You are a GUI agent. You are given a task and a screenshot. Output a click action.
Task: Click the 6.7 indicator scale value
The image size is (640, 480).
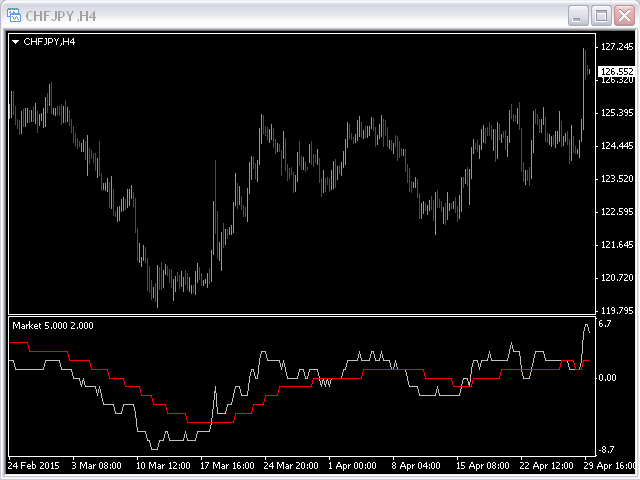tap(604, 325)
